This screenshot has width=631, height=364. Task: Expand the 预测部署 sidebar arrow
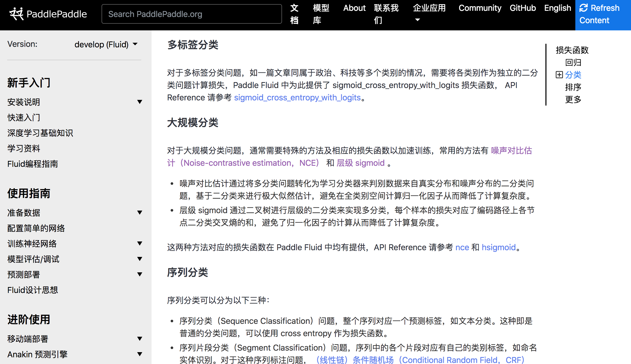[x=140, y=274]
